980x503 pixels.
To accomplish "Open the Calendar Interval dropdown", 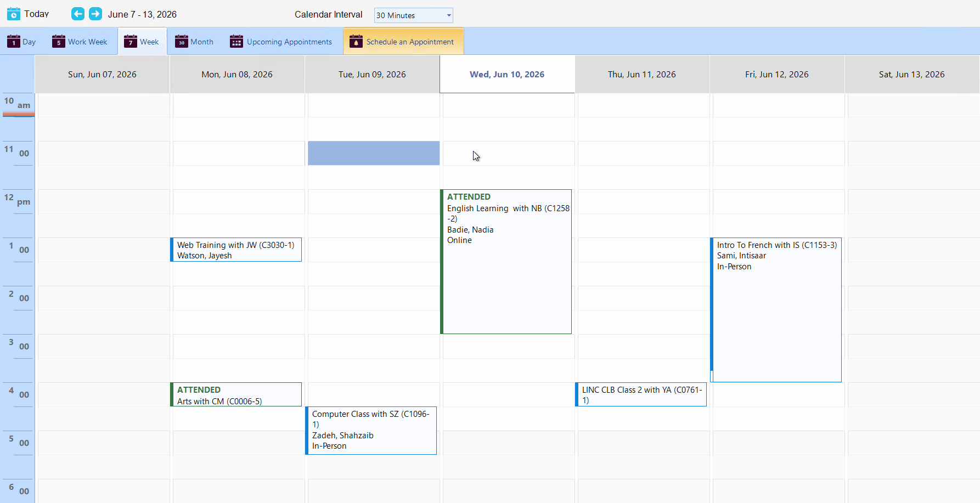I will [414, 15].
